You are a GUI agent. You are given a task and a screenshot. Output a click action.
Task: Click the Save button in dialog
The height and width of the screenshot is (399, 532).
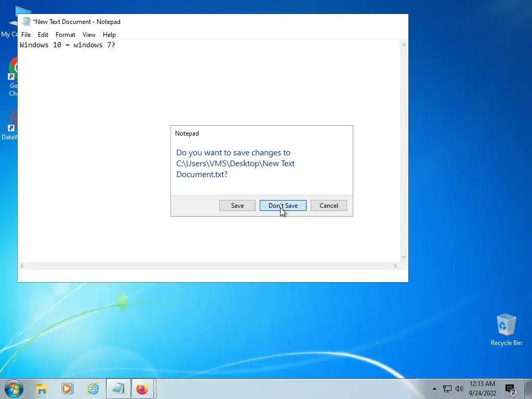tap(237, 205)
